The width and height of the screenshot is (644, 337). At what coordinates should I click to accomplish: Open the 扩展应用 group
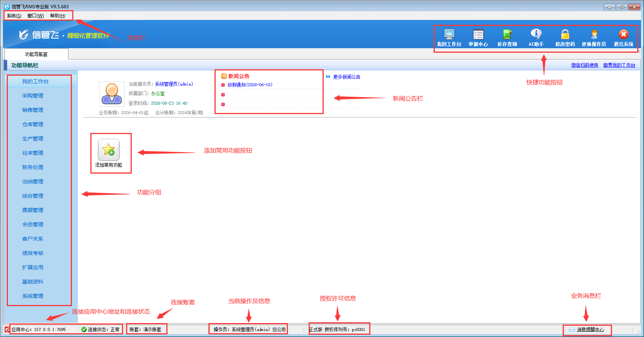pos(33,267)
